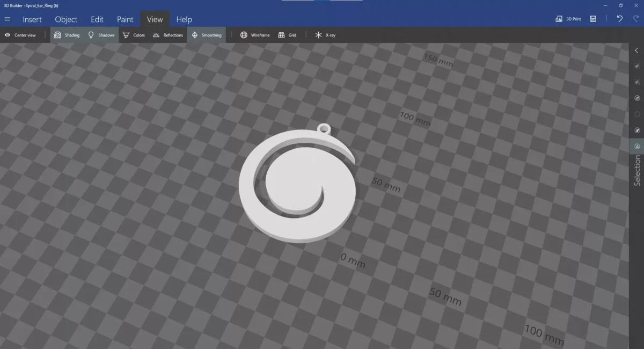Toggle the Grid visibility
Viewport: 644px width, 349px height.
[x=287, y=35]
